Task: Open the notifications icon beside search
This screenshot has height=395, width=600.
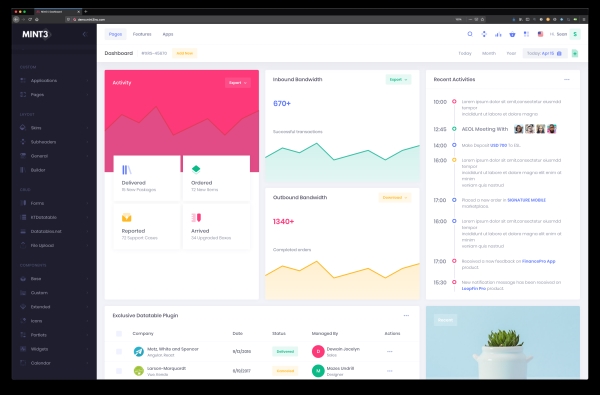Action: point(484,34)
